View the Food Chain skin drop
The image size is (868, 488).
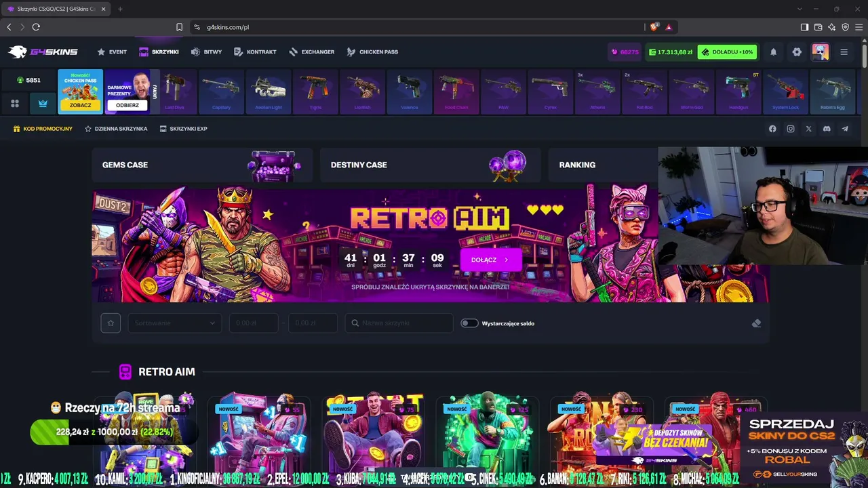click(x=456, y=91)
